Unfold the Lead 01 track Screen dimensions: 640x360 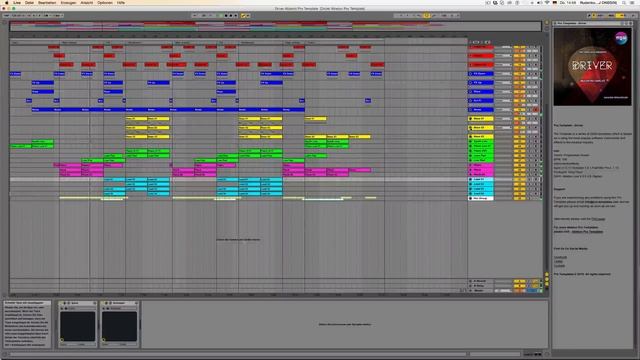point(471,180)
